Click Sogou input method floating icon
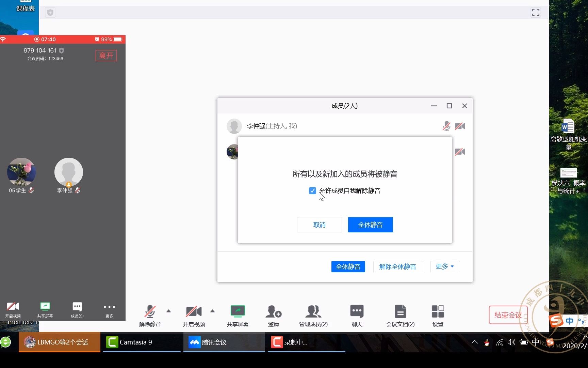This screenshot has width=588, height=368. 556,321
